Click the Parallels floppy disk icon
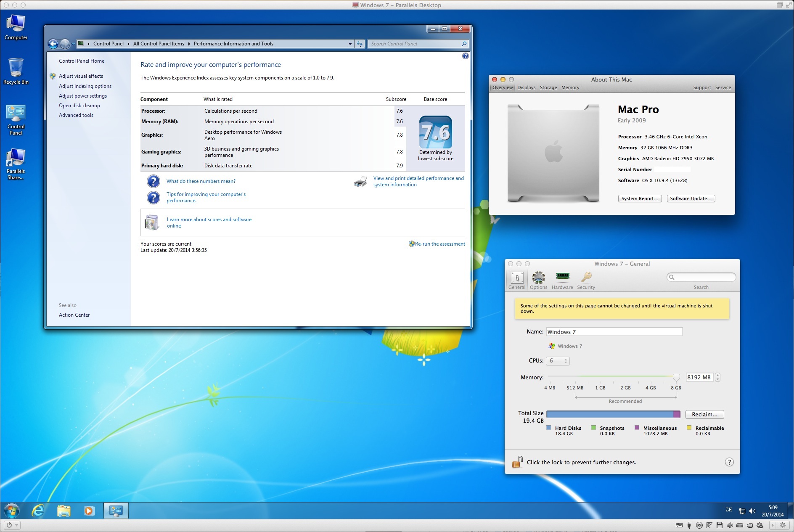Image resolution: width=794 pixels, height=532 pixels. (720, 525)
